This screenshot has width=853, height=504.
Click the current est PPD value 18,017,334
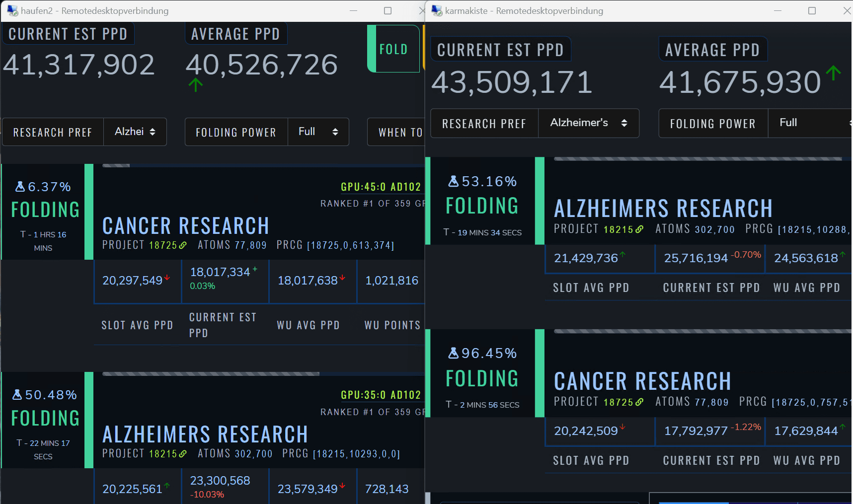[x=220, y=272]
